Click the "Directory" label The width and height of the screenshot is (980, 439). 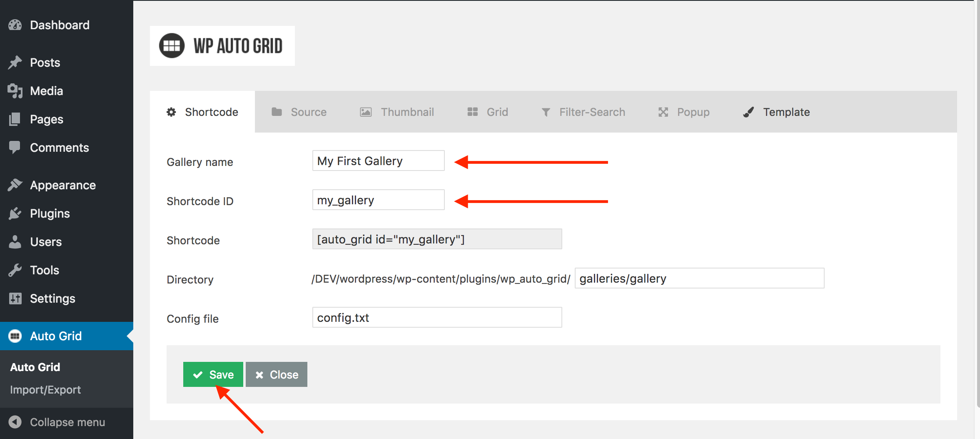pos(190,279)
